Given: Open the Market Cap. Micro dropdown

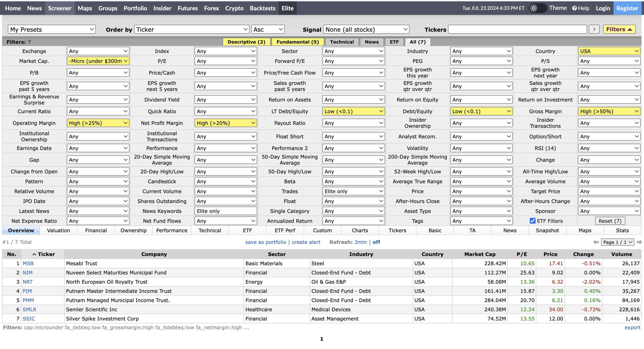Looking at the screenshot, I should click(98, 61).
